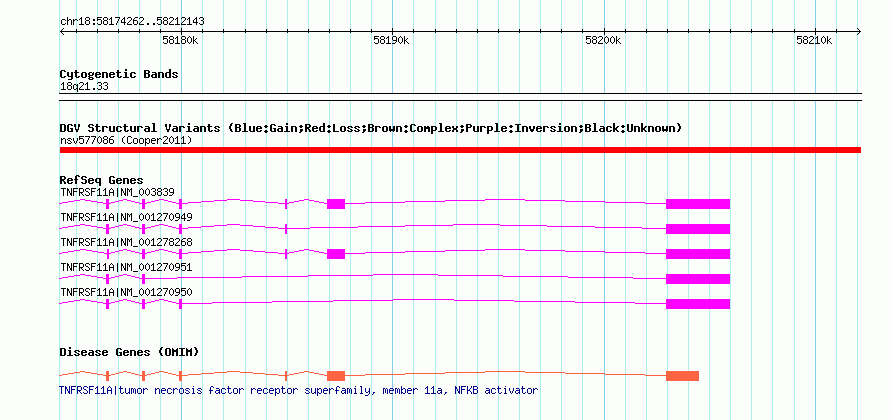The width and height of the screenshot is (890, 420).
Task: Click the large orange OMIM exon at right
Action: (682, 376)
